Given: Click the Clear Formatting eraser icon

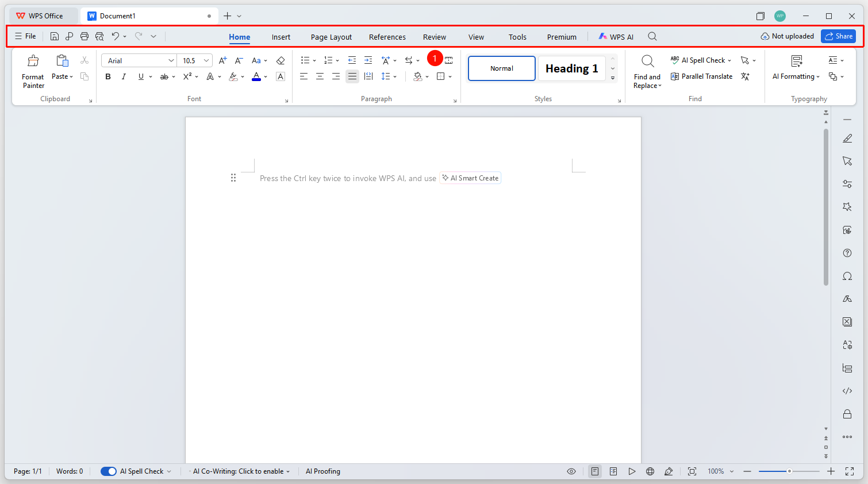Looking at the screenshot, I should coord(281,60).
